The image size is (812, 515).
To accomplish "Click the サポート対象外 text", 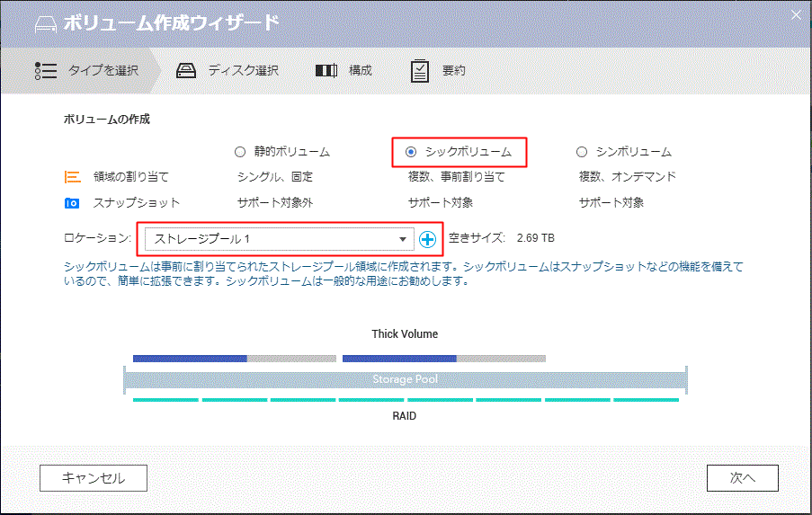I will pos(275,203).
